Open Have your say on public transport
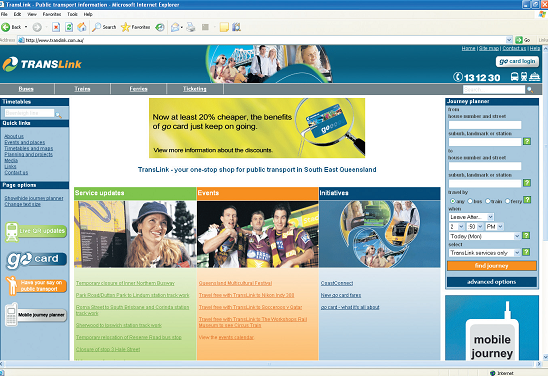The width and height of the screenshot is (548, 376). [x=36, y=285]
